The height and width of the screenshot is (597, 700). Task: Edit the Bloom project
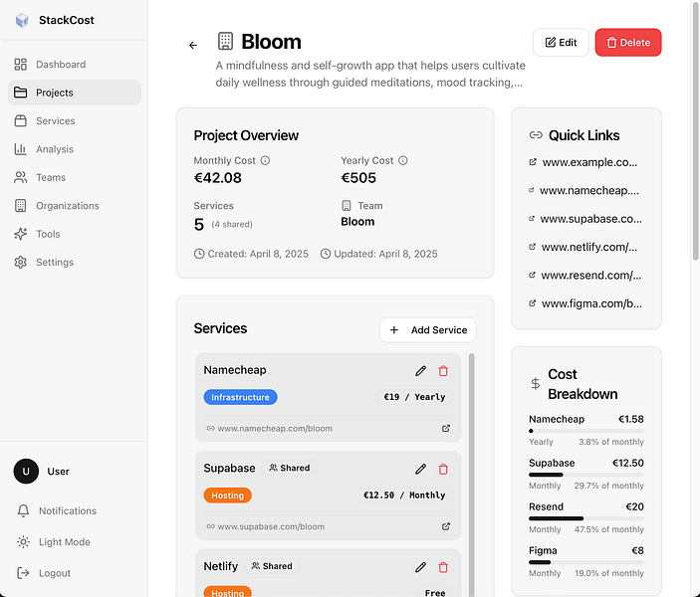(x=561, y=43)
